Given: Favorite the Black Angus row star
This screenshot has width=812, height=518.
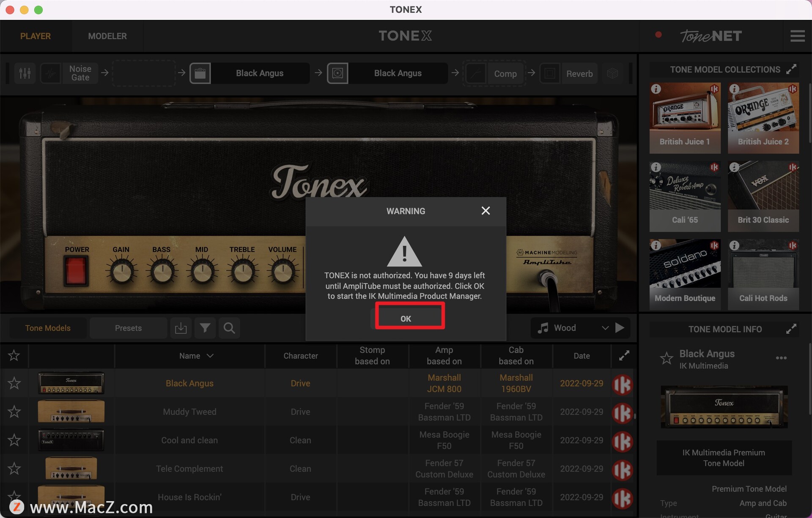Looking at the screenshot, I should coord(14,383).
